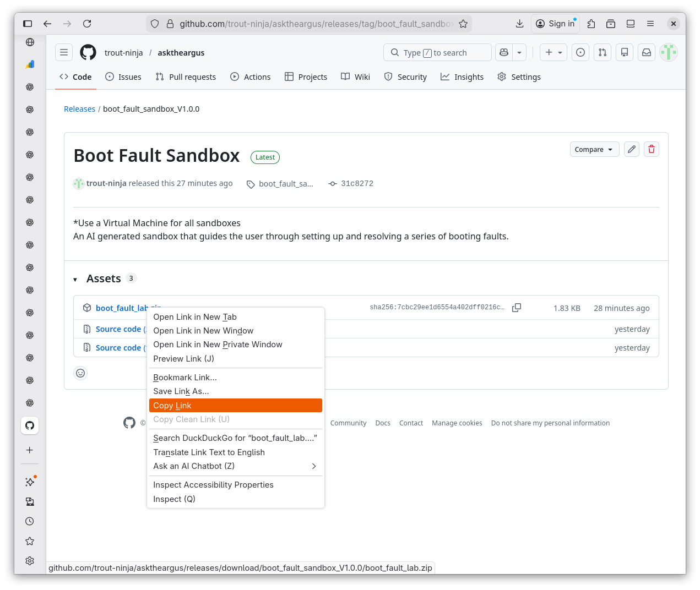Click the smiley reaction icon below the assets
Image resolution: width=700 pixels, height=590 pixels.
pos(80,373)
